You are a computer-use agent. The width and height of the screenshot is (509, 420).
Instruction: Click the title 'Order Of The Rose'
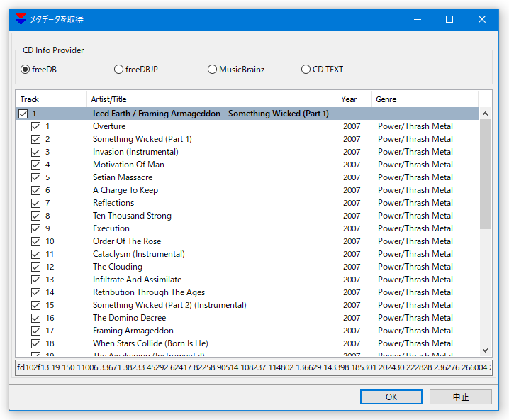[x=127, y=241]
